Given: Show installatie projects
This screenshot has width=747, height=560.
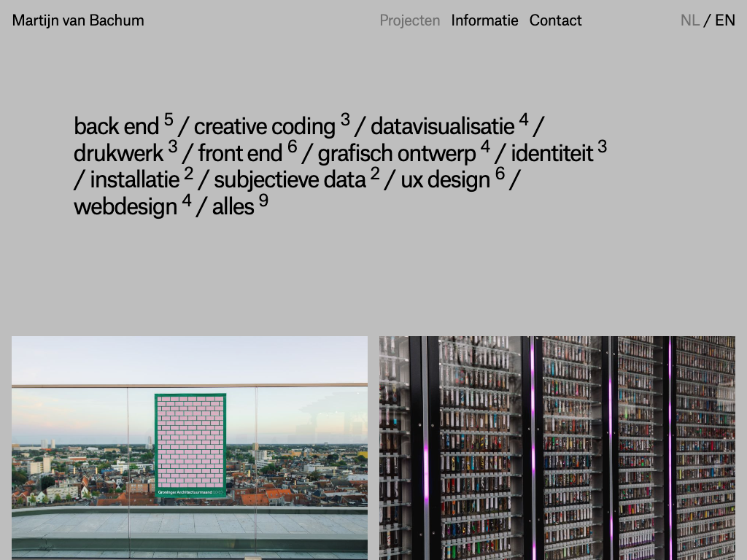Looking at the screenshot, I should [x=134, y=180].
